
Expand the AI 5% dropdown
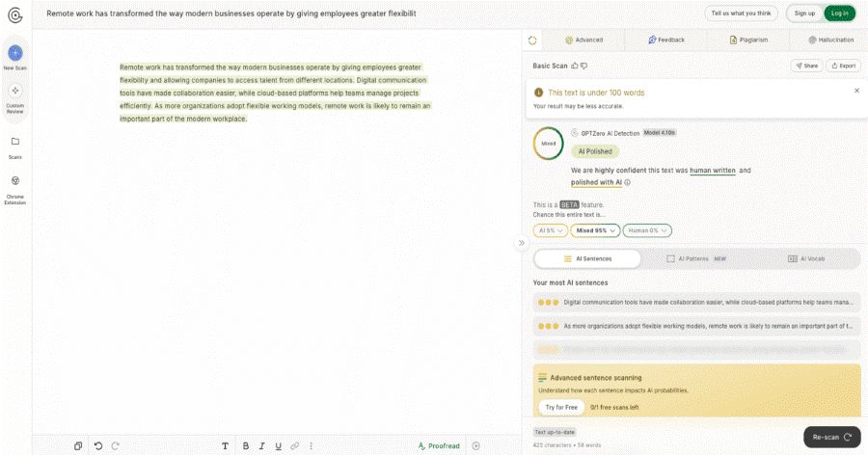pos(551,230)
